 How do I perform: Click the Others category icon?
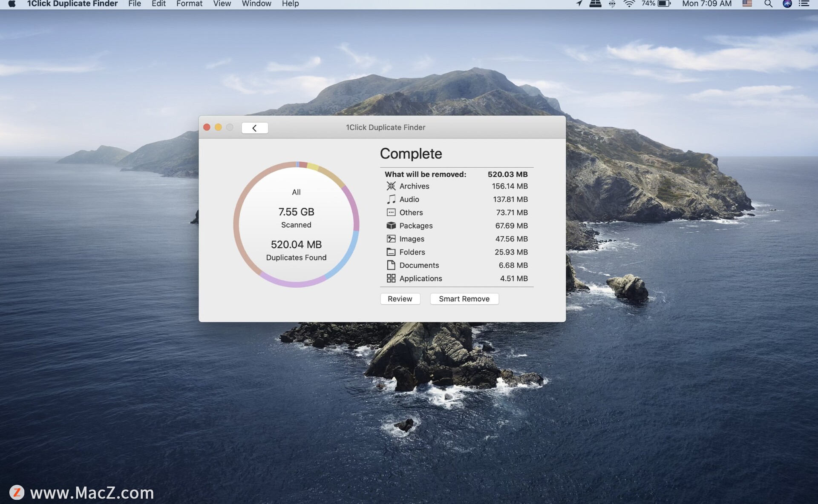(x=391, y=212)
